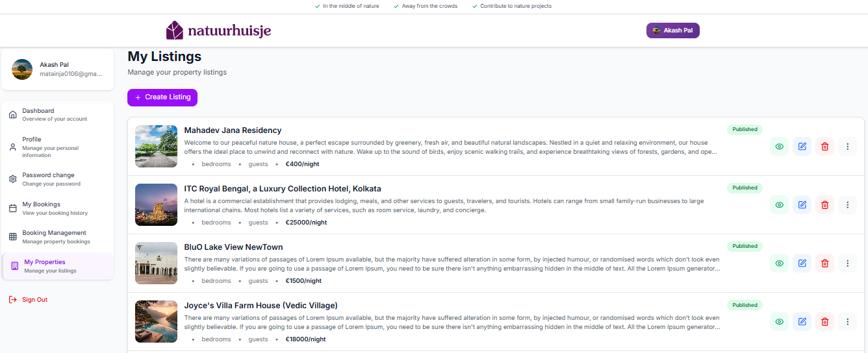Screen dimensions: 868x353
Task: Click Joyce's Villa Farm House thumbnail
Action: (156, 321)
